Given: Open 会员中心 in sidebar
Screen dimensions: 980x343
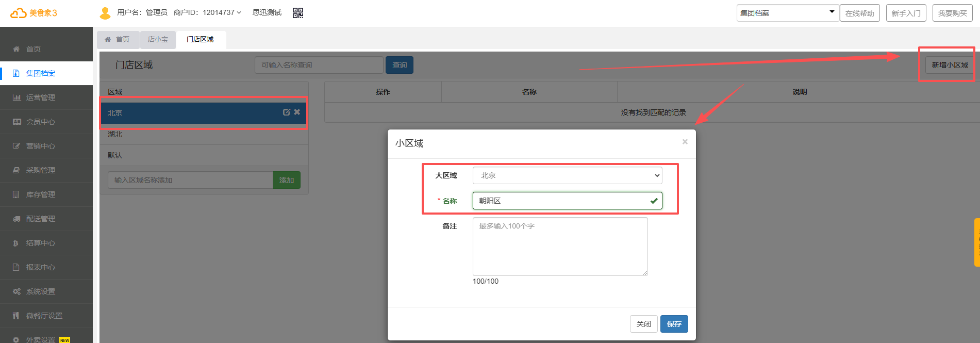Looking at the screenshot, I should click(x=40, y=122).
